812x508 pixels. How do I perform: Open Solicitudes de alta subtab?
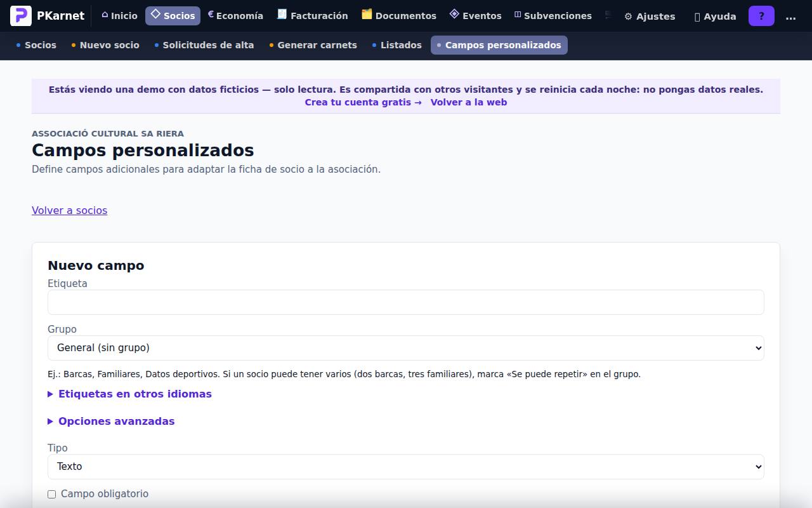[x=204, y=45]
